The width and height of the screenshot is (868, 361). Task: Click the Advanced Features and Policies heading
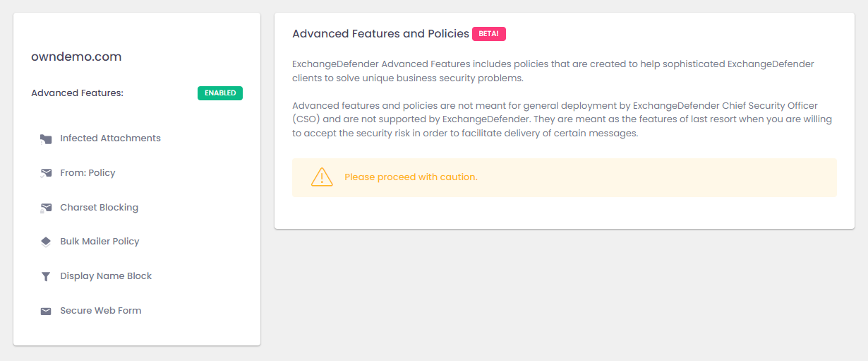tap(380, 34)
